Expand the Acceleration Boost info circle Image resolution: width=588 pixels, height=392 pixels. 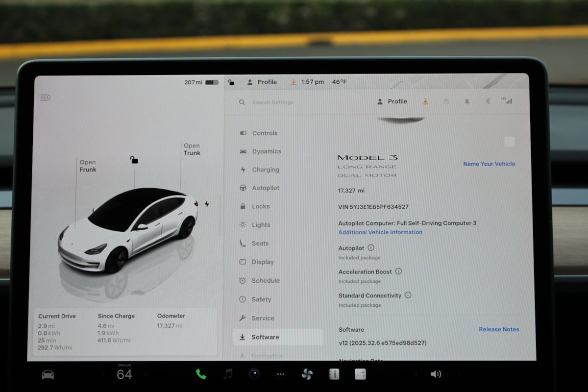tap(398, 271)
